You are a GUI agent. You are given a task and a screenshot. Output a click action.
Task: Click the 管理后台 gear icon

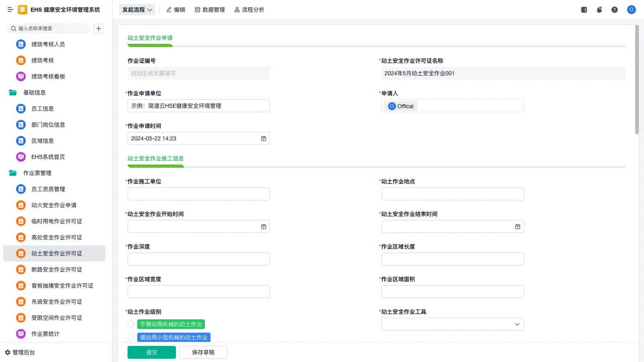click(8, 352)
